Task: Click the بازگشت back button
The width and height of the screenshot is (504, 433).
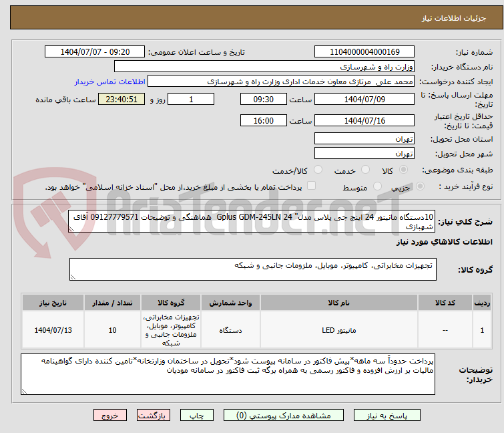Action: [x=152, y=415]
